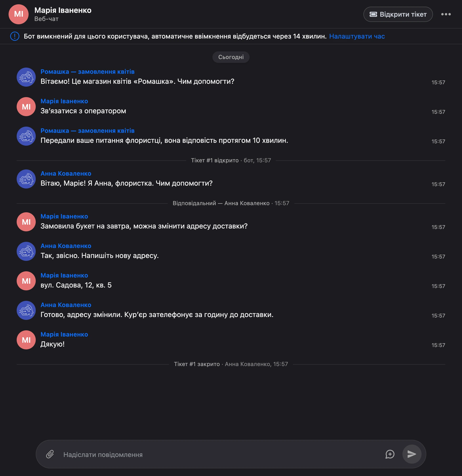This screenshot has width=462, height=476.
Task: Click sender name Анна Коваленко on 'Вітаю, Маріє!'
Action: pyautogui.click(x=66, y=174)
